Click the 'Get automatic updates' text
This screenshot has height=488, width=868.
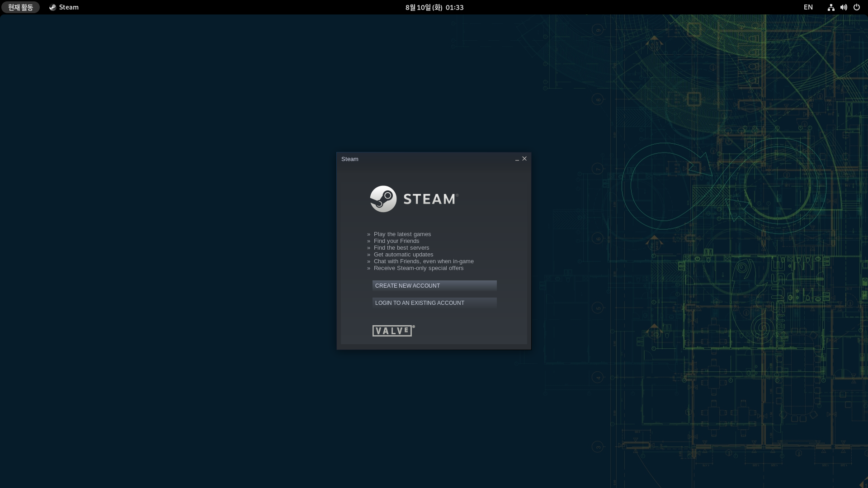click(403, 255)
